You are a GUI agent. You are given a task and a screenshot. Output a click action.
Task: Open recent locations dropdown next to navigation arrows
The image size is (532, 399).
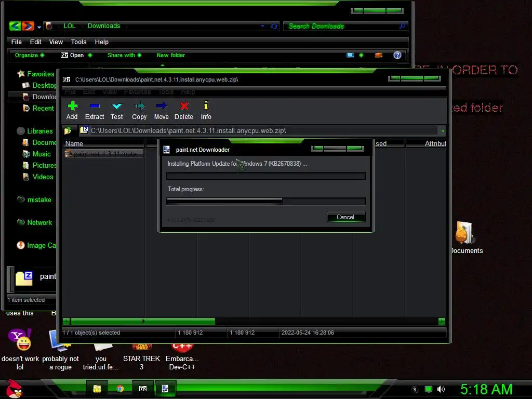(39, 27)
